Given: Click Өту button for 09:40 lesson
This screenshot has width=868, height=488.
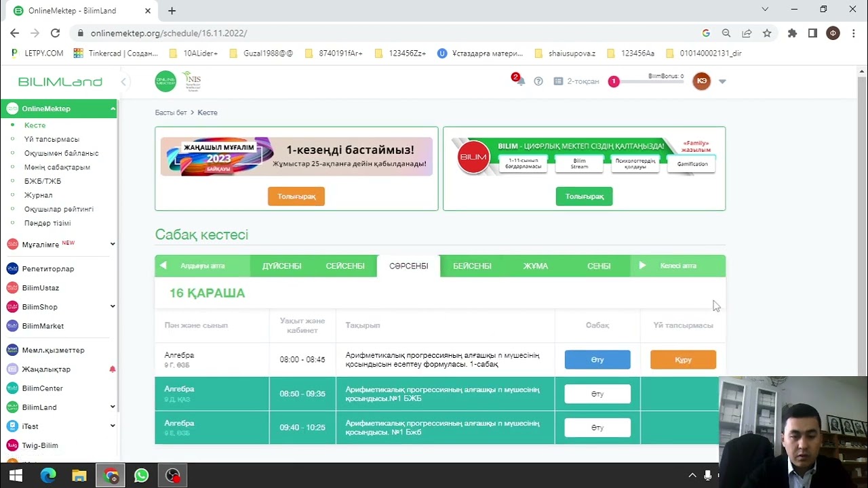Looking at the screenshot, I should tap(597, 428).
